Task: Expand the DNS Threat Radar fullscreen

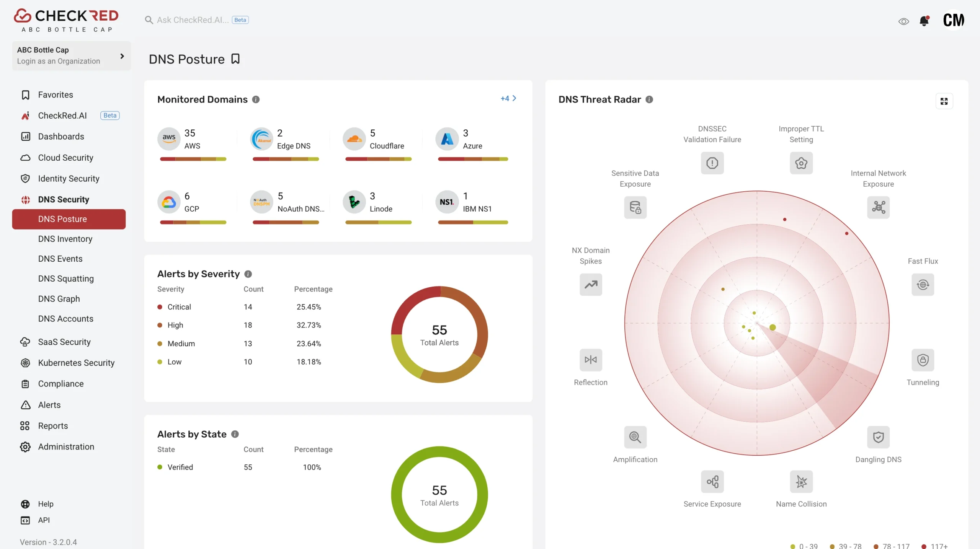Action: [944, 101]
